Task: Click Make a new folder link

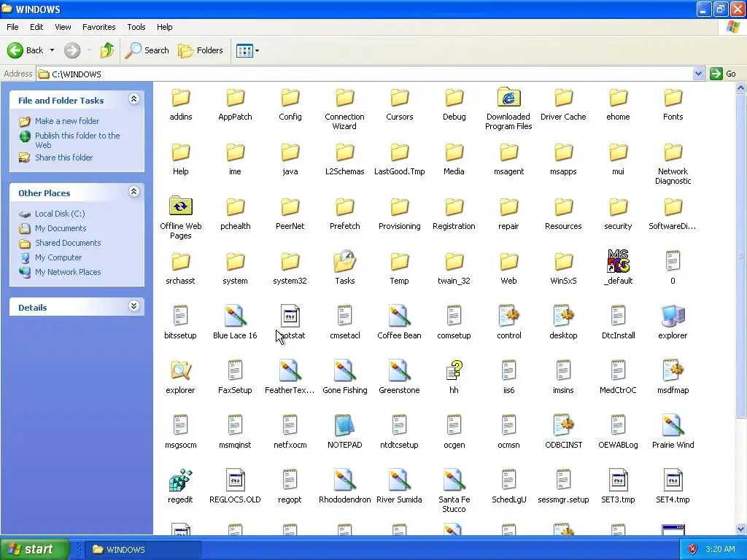Action: 67,121
